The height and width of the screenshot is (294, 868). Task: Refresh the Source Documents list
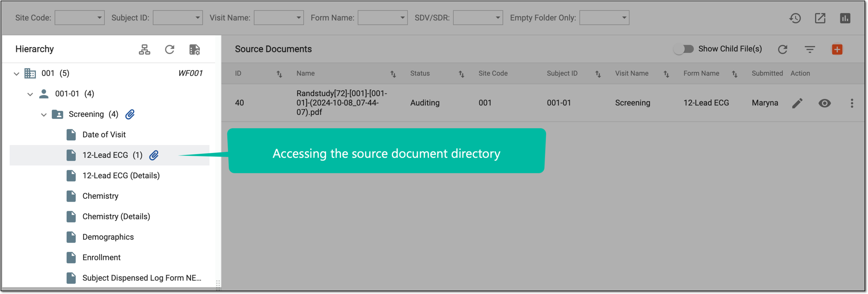pos(783,49)
